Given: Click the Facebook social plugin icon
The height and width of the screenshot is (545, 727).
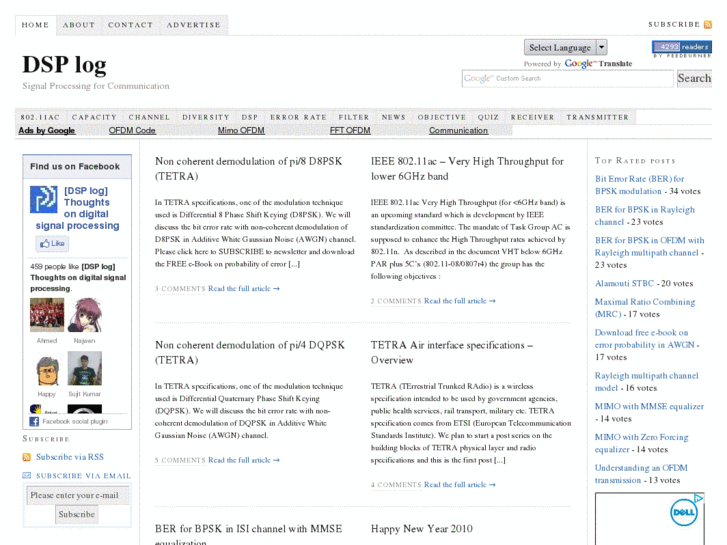Looking at the screenshot, I should click(x=34, y=422).
